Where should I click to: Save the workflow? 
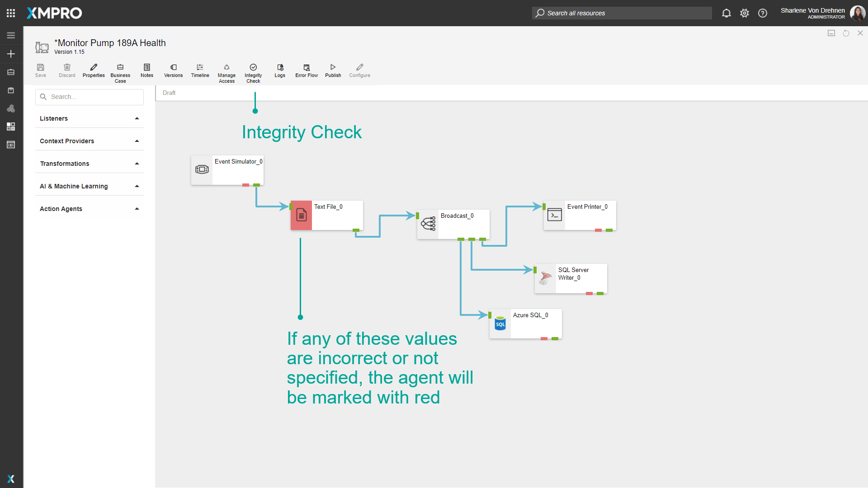click(41, 71)
